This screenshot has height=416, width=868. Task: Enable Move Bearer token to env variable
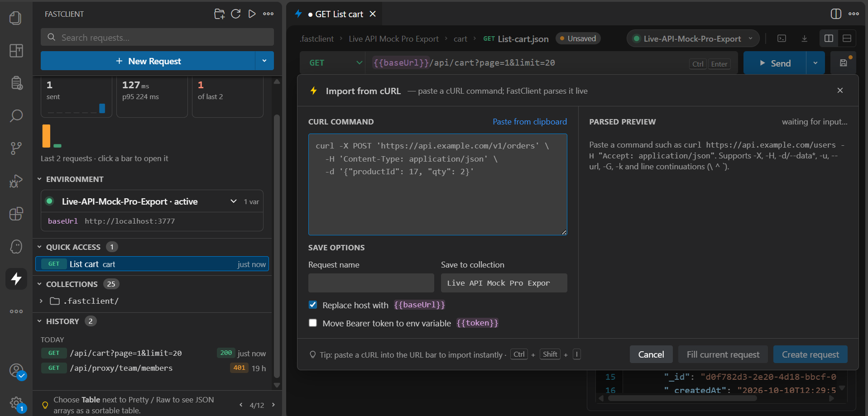click(x=313, y=323)
